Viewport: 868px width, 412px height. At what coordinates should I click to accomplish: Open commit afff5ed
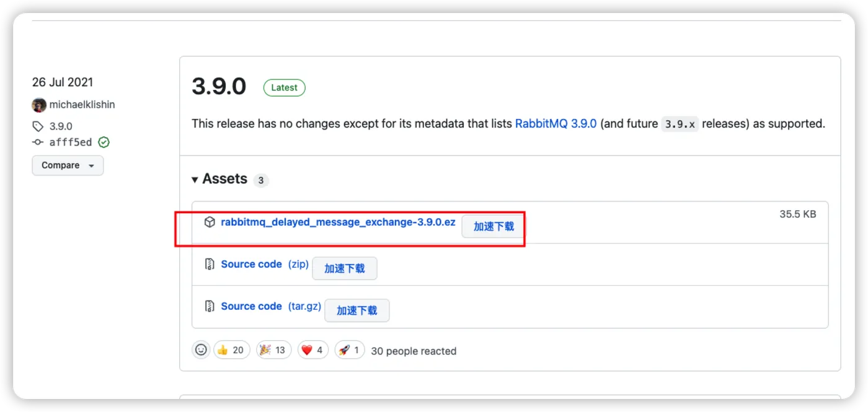point(70,142)
